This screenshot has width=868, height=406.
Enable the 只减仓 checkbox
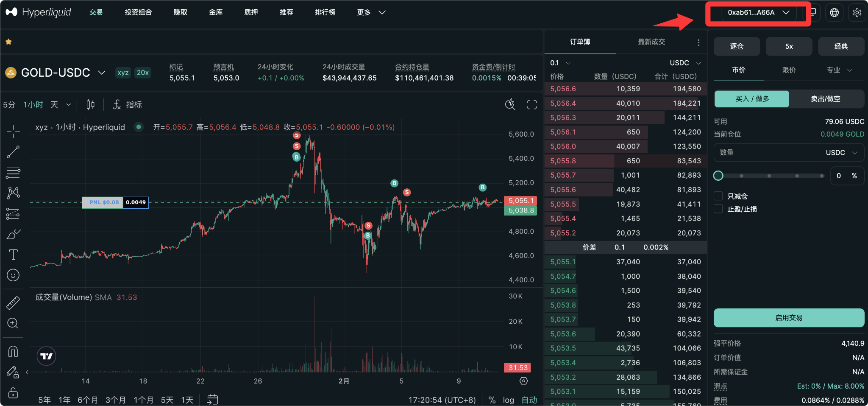click(718, 196)
